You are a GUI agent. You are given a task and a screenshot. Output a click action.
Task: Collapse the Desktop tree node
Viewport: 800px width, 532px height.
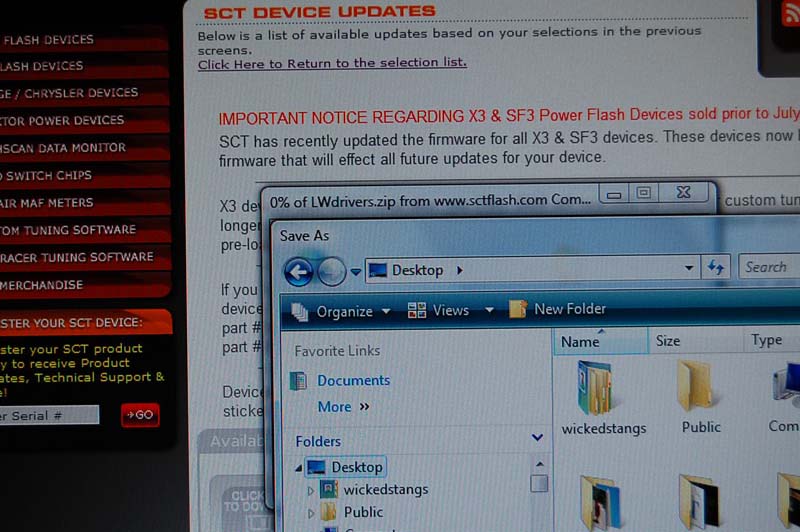(298, 468)
